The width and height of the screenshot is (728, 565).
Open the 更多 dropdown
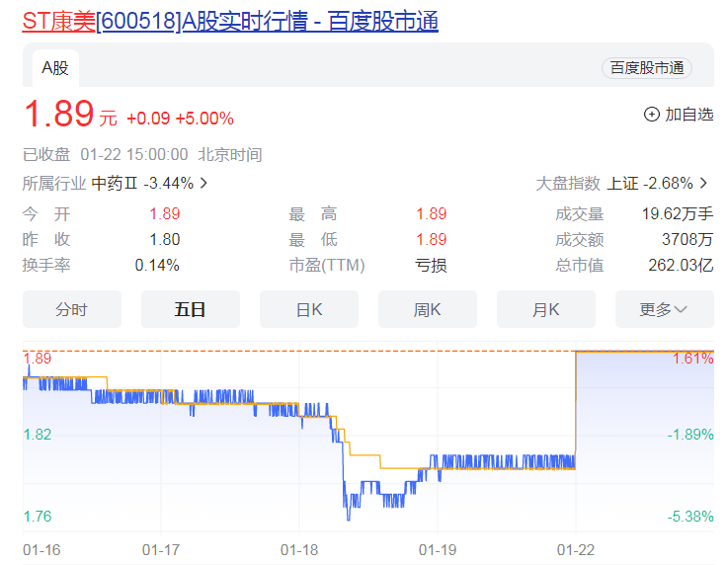[665, 309]
